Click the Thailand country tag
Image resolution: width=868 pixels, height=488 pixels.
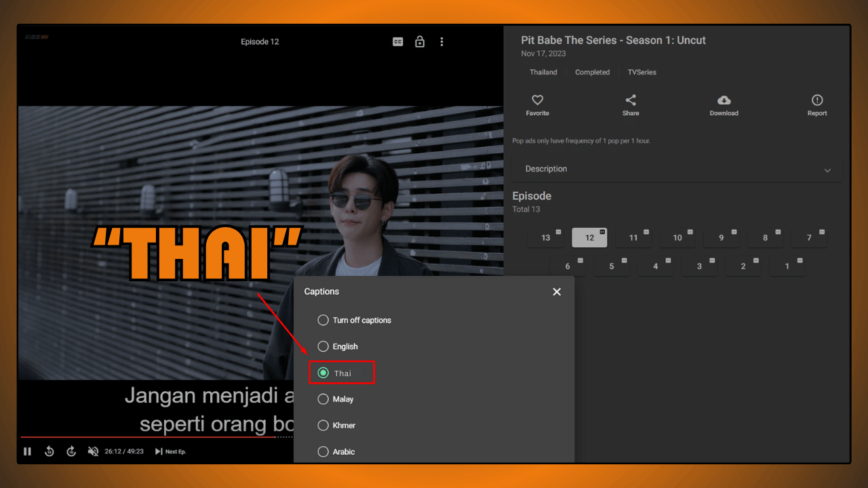(x=543, y=73)
